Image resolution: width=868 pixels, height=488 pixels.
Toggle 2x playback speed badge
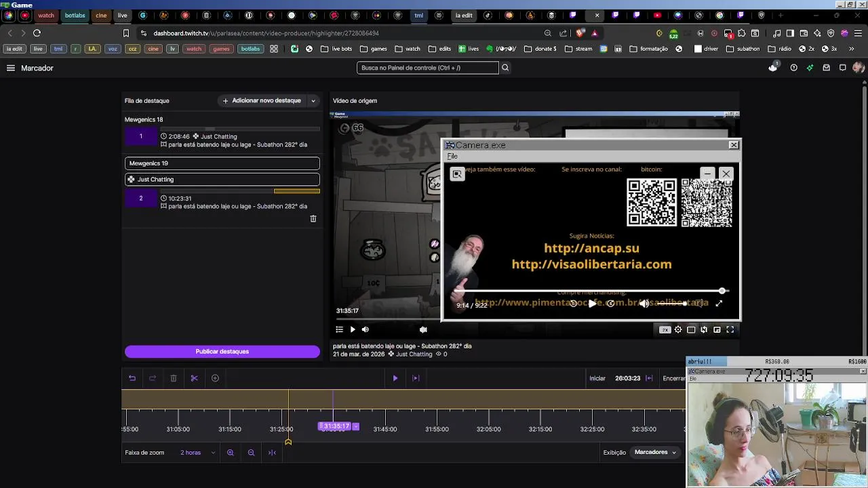click(x=665, y=329)
